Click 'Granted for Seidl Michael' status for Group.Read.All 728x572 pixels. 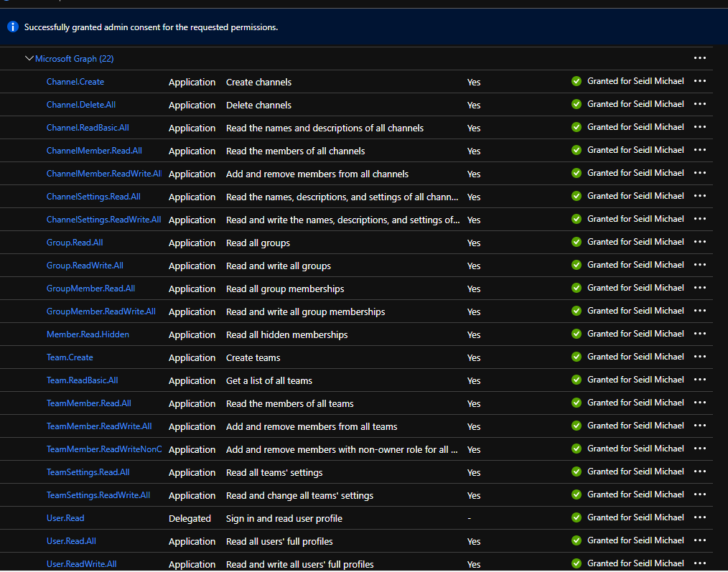pos(635,242)
